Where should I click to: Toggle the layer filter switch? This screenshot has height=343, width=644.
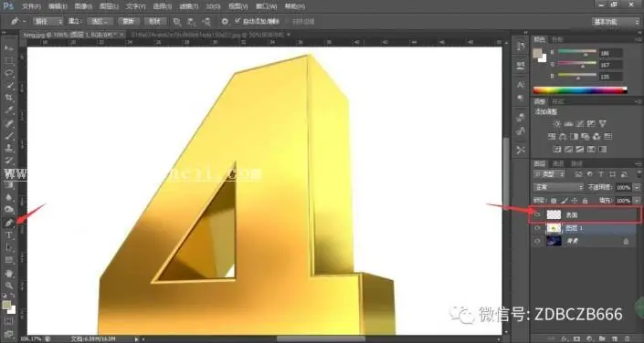639,174
